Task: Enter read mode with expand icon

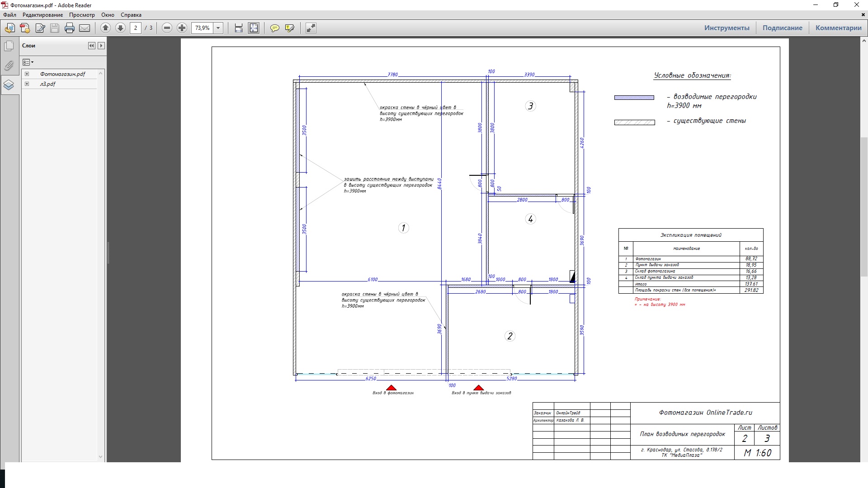Action: [311, 28]
